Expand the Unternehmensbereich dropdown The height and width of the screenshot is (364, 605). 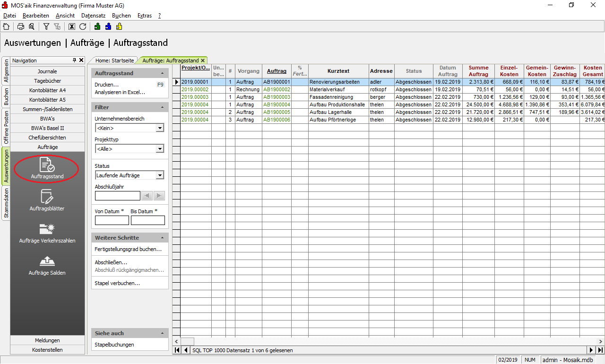[160, 128]
